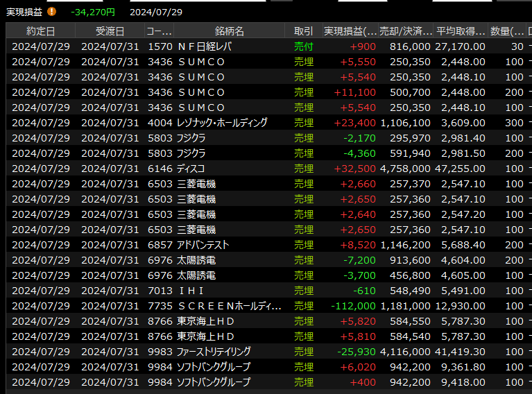Click the 取引 column header
Viewport: 532px width, 394px height.
[x=303, y=31]
